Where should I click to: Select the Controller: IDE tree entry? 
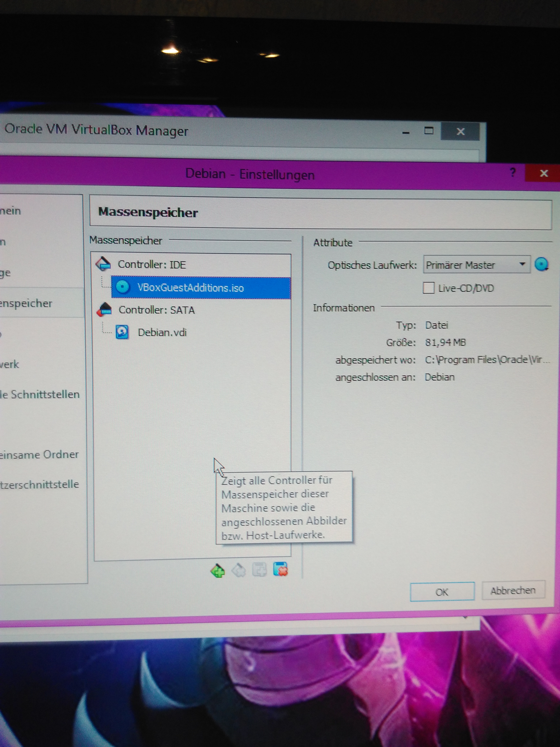click(x=151, y=265)
